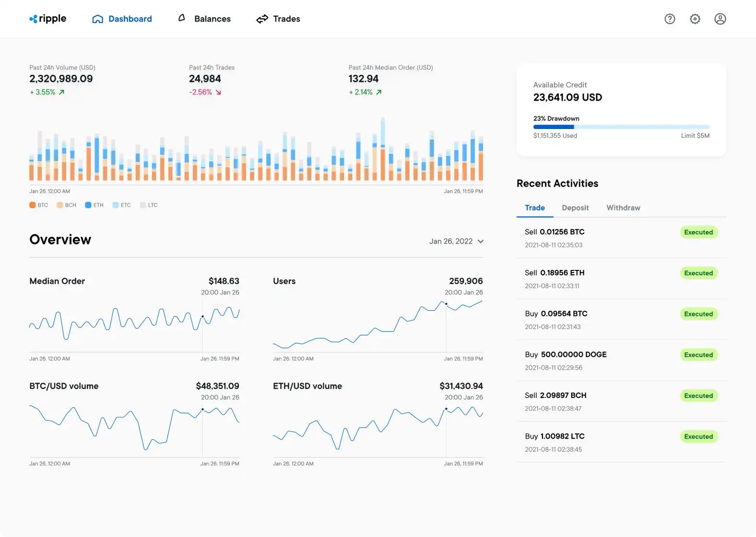
Task: Click the Dashboard home icon
Action: [98, 19]
